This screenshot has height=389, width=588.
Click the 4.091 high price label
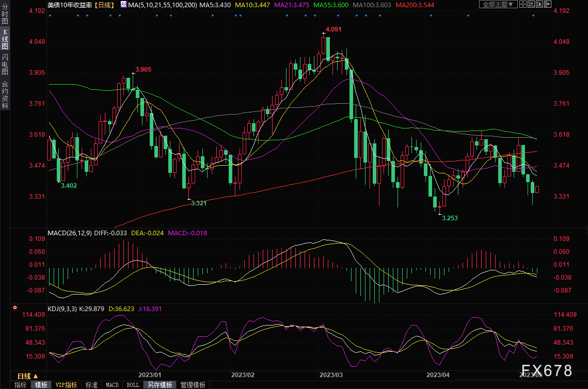click(333, 29)
